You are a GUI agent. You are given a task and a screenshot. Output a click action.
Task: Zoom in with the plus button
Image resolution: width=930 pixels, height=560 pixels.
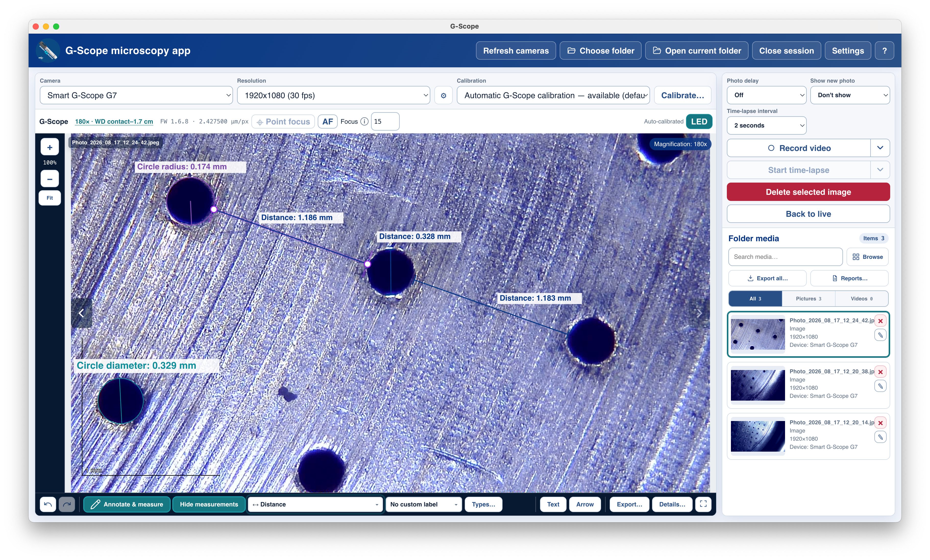click(50, 147)
